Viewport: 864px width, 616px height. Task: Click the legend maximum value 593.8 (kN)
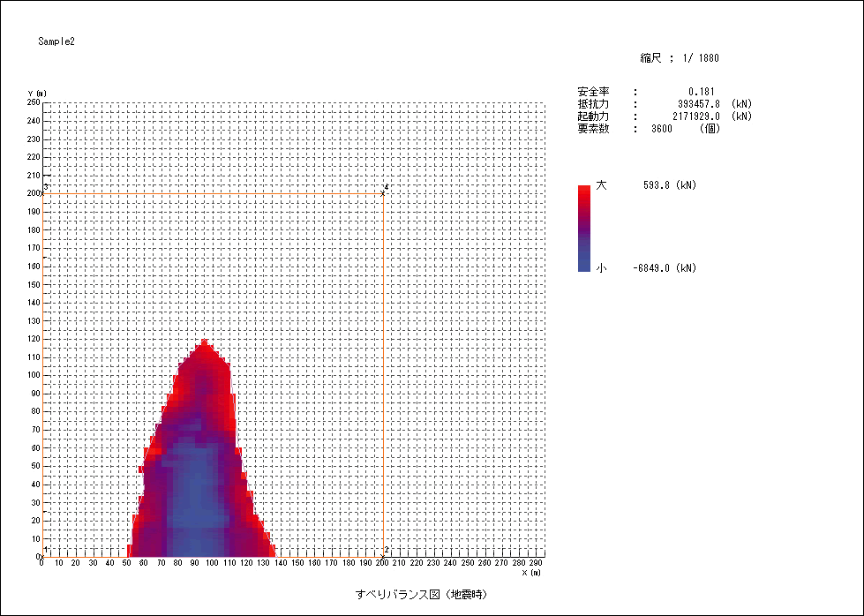[670, 186]
